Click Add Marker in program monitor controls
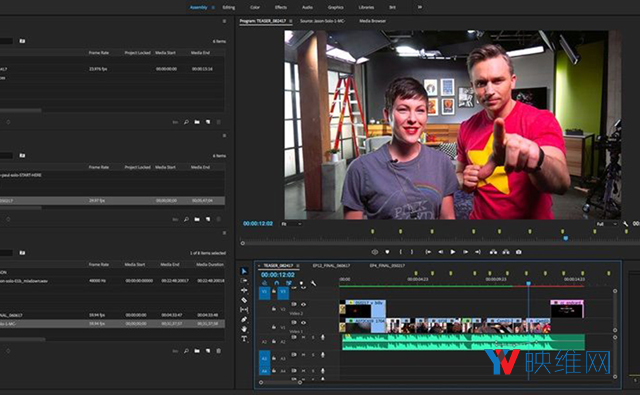The image size is (640, 395). [x=387, y=252]
